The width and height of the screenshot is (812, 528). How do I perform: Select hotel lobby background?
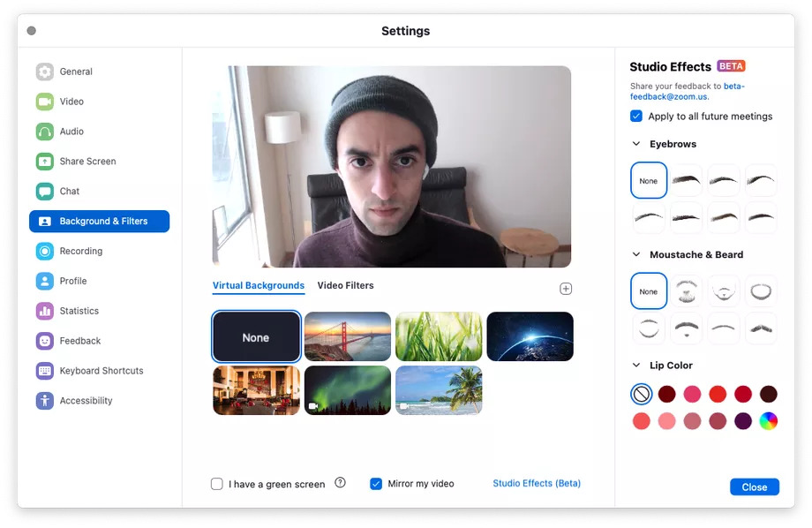coord(256,390)
